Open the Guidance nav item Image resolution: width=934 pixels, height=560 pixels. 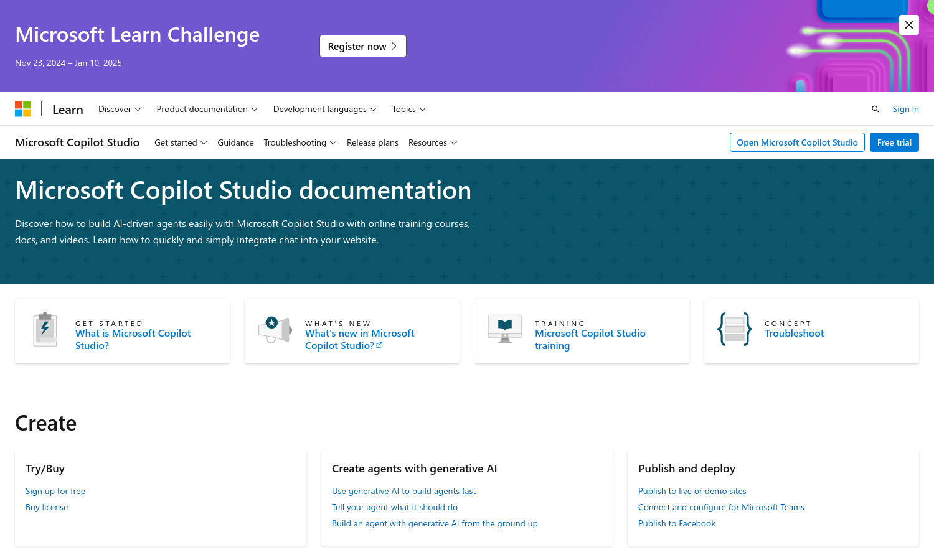[x=235, y=142]
